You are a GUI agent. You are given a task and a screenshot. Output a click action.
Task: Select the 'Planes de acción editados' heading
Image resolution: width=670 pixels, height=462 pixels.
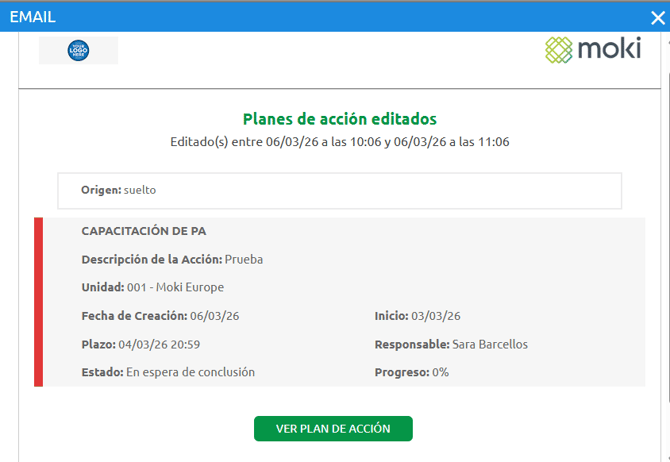click(339, 119)
